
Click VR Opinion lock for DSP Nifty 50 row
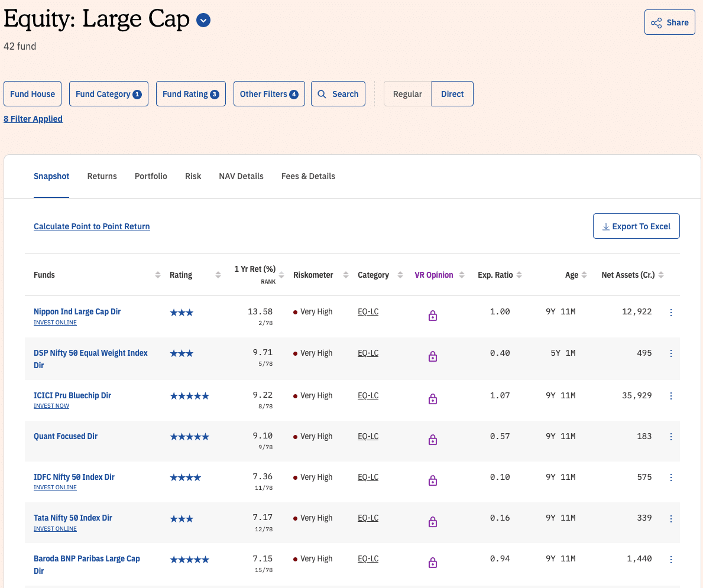click(x=433, y=356)
